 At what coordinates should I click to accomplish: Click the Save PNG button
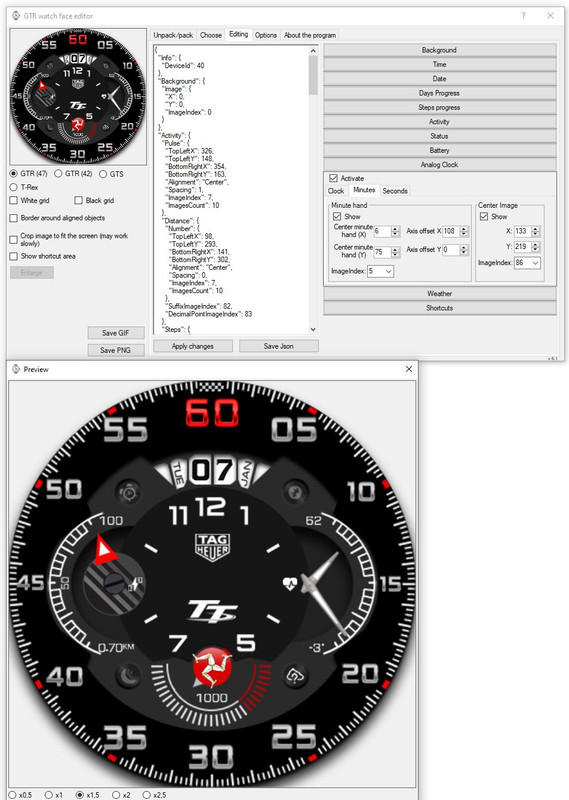[116, 350]
